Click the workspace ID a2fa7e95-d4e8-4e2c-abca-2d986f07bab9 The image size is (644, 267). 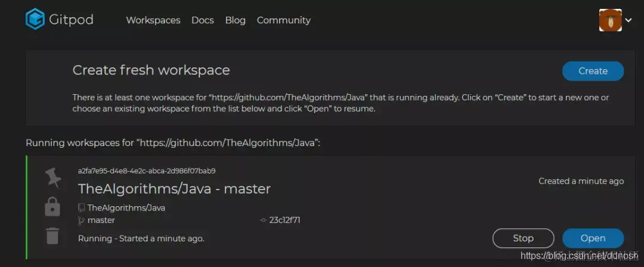(147, 171)
